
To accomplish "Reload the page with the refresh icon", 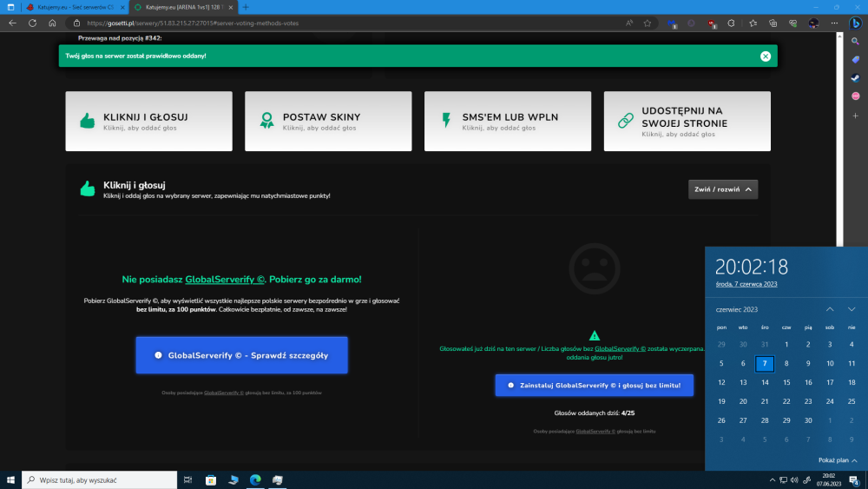I will (33, 23).
